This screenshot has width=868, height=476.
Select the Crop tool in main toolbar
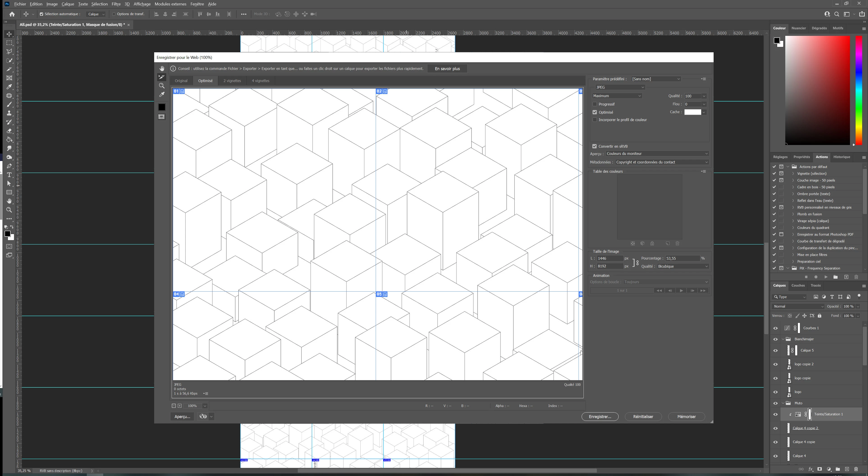coord(9,69)
